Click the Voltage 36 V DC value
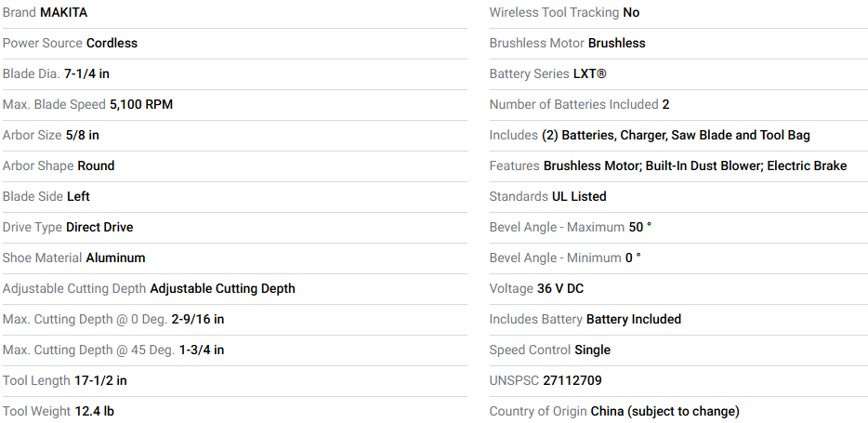 pyautogui.click(x=560, y=288)
